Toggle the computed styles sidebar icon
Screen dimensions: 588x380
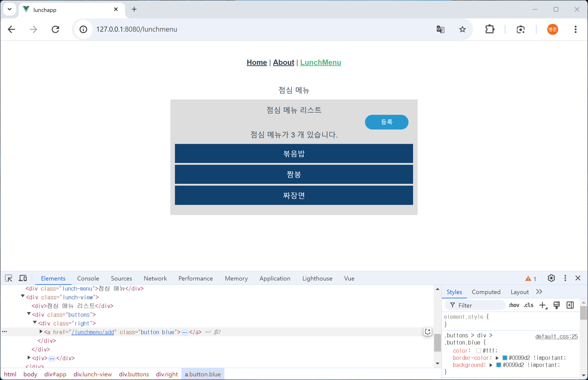click(570, 306)
